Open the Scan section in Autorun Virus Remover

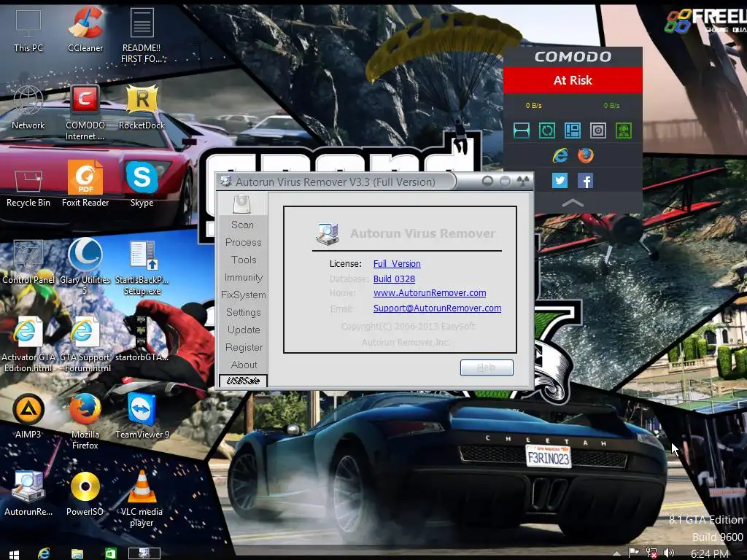pyautogui.click(x=242, y=225)
